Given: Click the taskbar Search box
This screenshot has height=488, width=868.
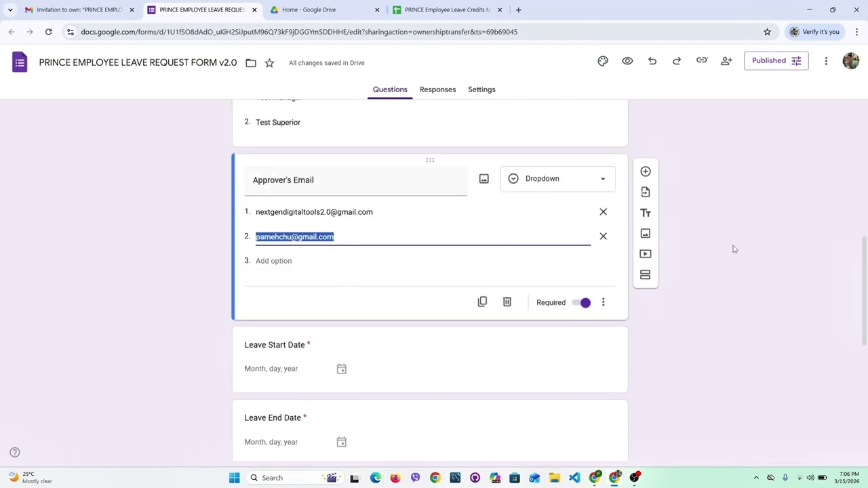Looking at the screenshot, I should point(294,478).
